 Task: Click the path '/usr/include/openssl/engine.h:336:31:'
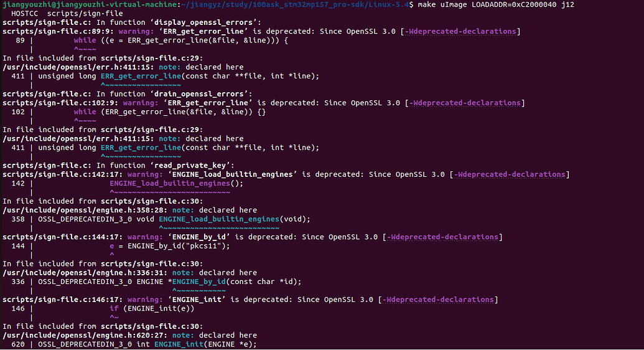pyautogui.click(x=85, y=273)
